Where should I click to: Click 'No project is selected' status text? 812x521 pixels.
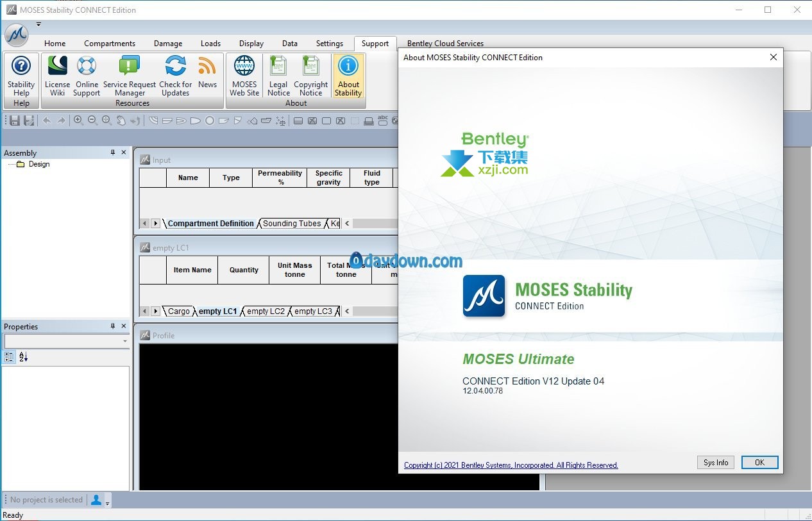tap(46, 500)
